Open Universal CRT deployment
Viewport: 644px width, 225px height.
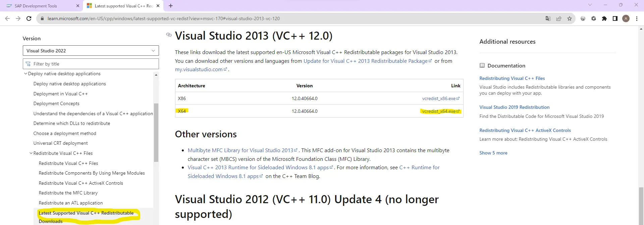60,143
